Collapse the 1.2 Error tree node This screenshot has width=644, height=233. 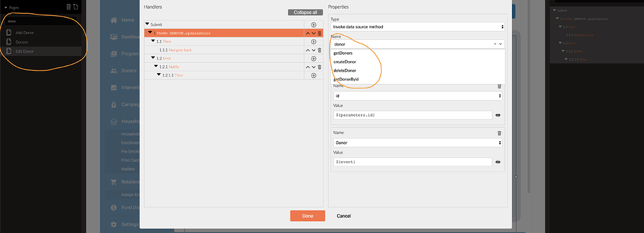click(x=153, y=58)
